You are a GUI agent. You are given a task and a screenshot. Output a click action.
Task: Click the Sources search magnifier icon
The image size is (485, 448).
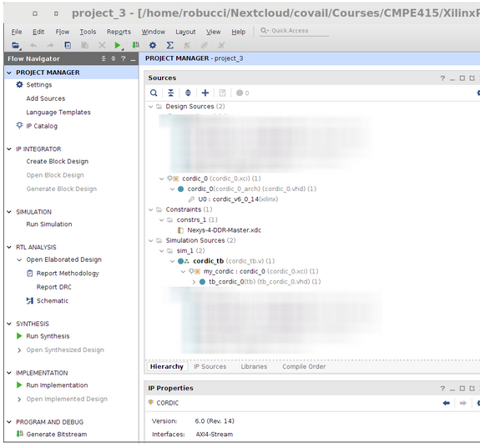(x=154, y=93)
